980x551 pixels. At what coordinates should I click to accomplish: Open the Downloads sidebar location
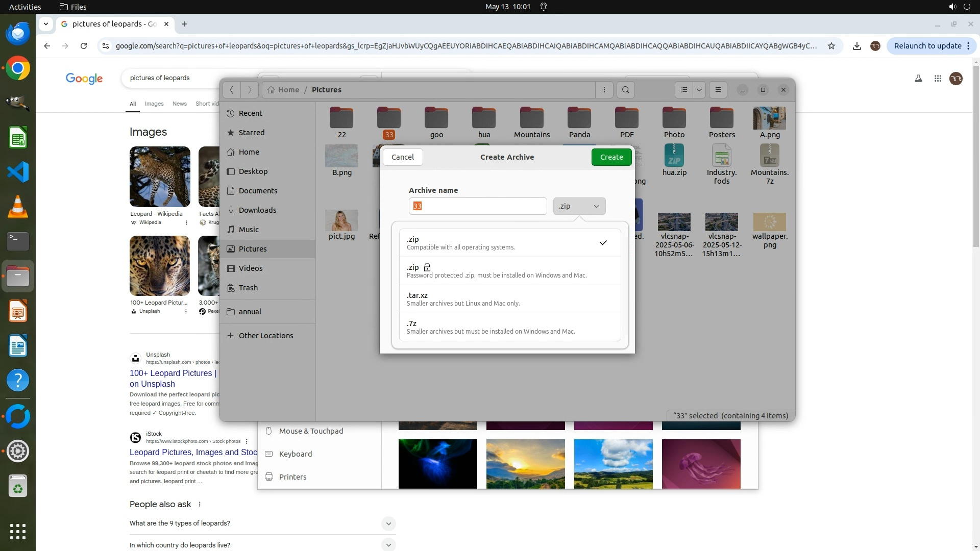point(257,210)
